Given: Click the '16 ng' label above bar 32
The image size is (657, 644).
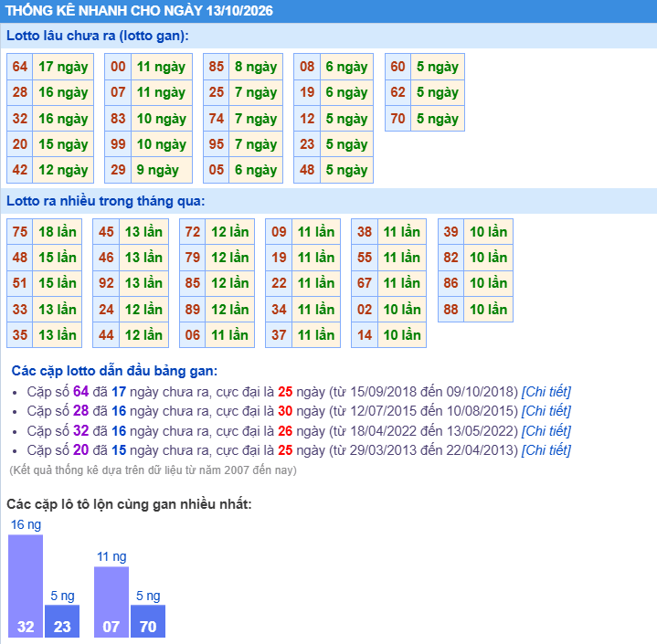Looking at the screenshot, I should [x=26, y=524].
